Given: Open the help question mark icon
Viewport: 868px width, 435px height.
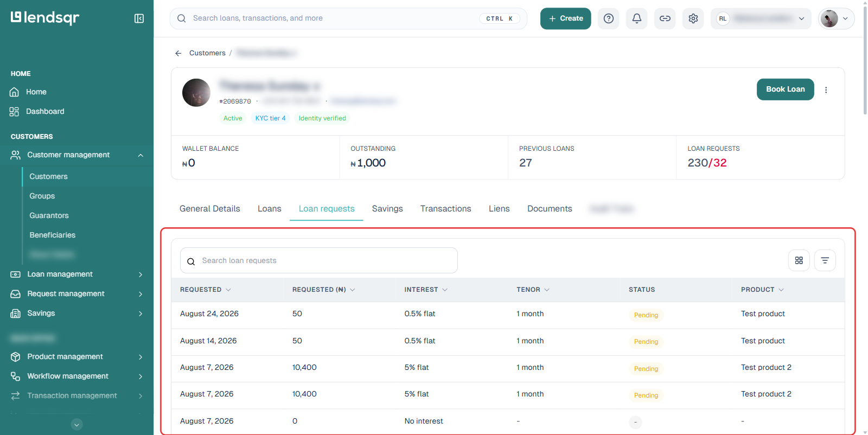Looking at the screenshot, I should point(609,18).
